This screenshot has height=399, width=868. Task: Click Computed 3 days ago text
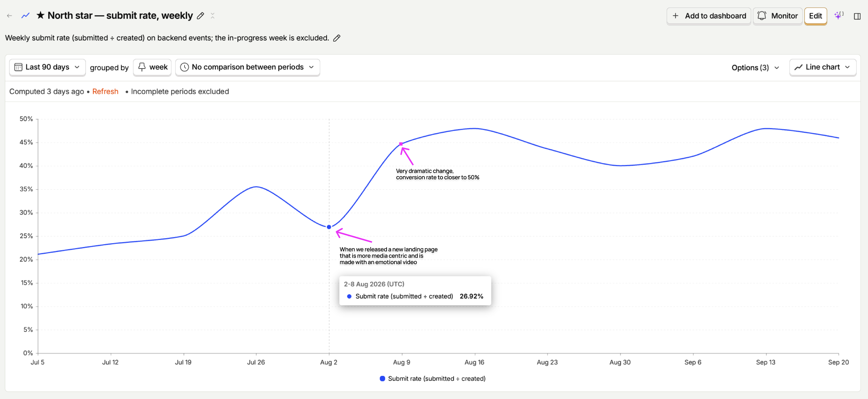(47, 91)
